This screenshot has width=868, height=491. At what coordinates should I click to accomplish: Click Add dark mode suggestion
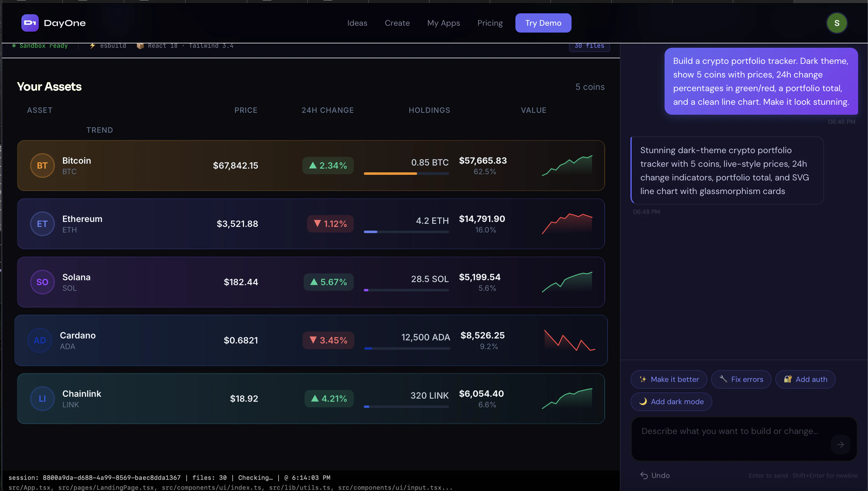coord(671,402)
